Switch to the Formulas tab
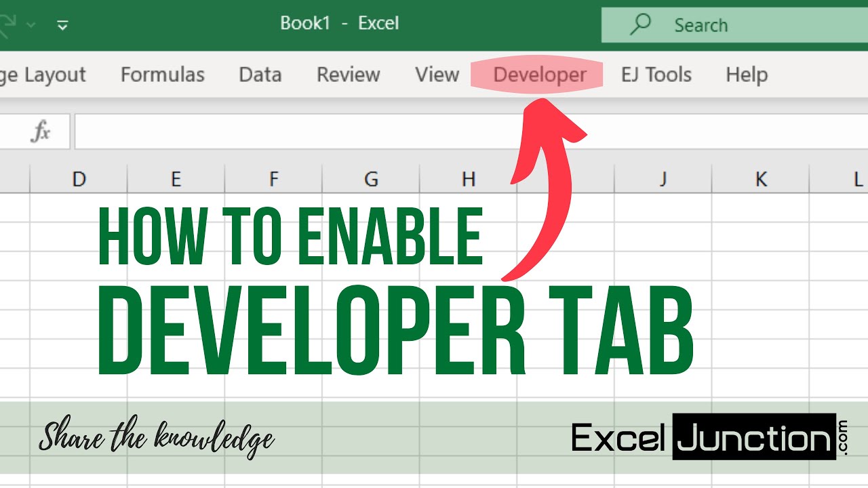This screenshot has width=868, height=488. click(x=163, y=75)
